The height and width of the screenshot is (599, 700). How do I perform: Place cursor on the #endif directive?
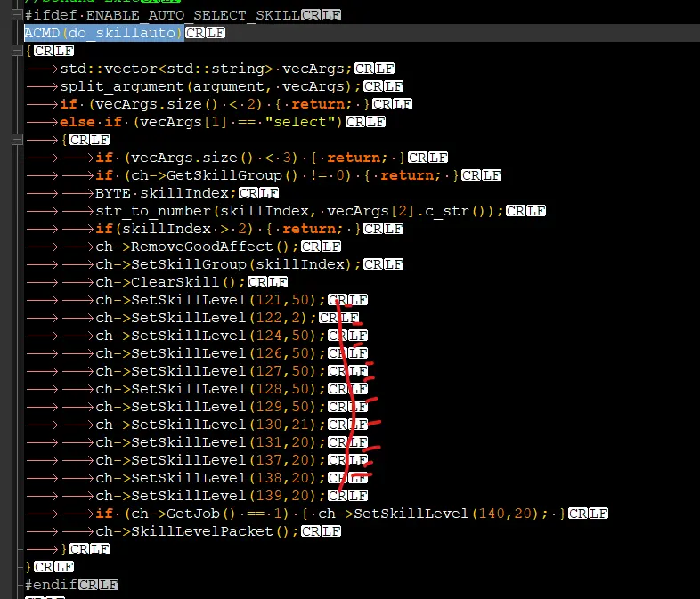[51, 585]
